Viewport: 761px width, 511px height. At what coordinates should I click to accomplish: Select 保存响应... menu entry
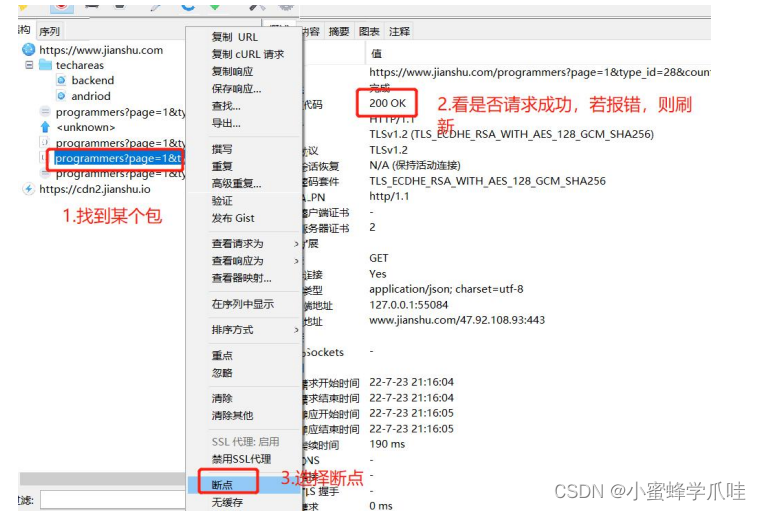pyautogui.click(x=236, y=89)
